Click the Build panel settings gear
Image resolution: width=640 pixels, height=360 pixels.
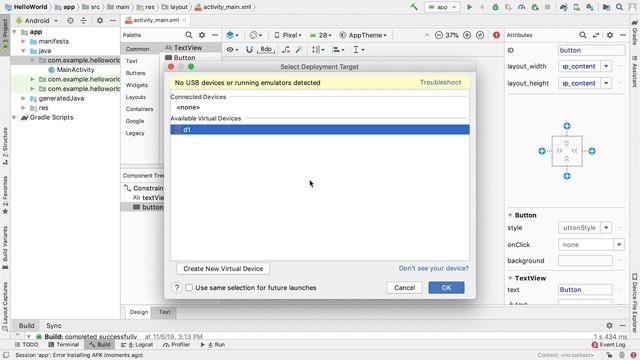(x=609, y=325)
